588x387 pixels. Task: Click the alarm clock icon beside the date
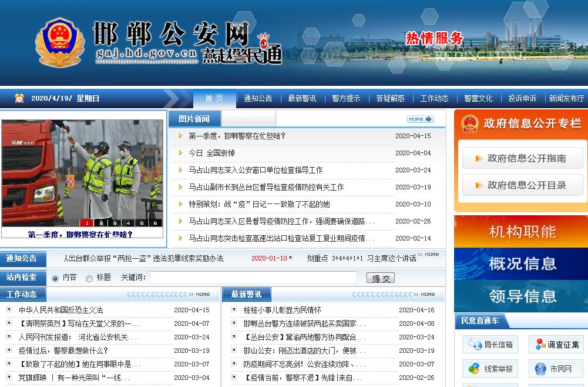pyautogui.click(x=19, y=98)
